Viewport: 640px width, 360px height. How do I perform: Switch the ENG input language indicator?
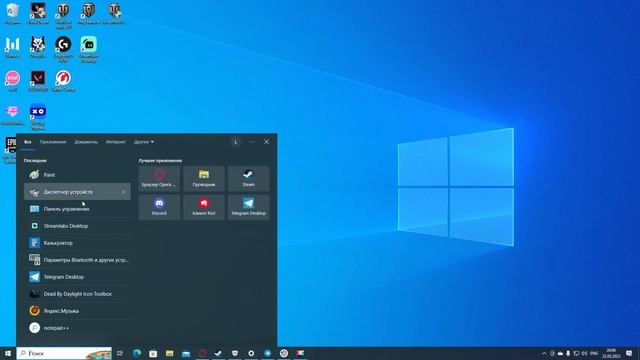click(594, 353)
